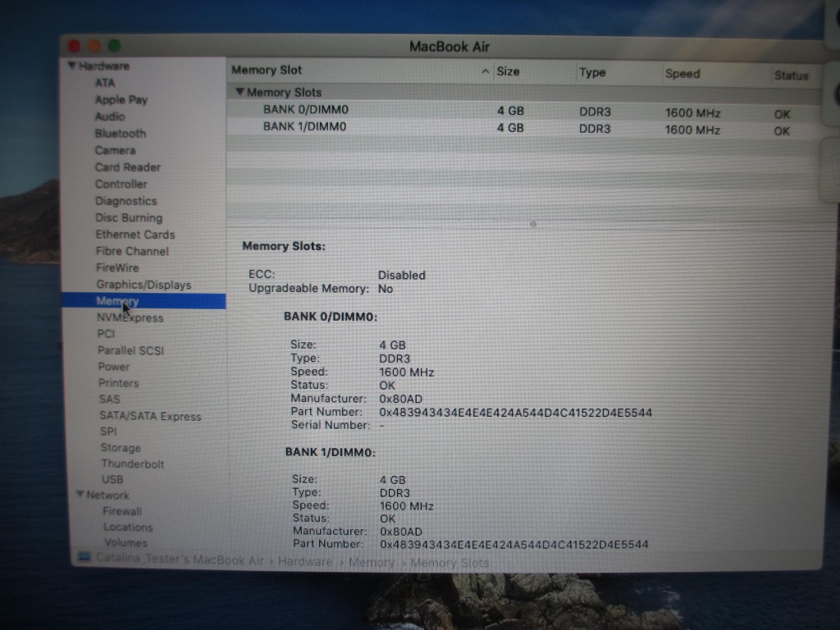The image size is (840, 630).
Task: Select Diagnostics in the sidebar
Action: [126, 201]
